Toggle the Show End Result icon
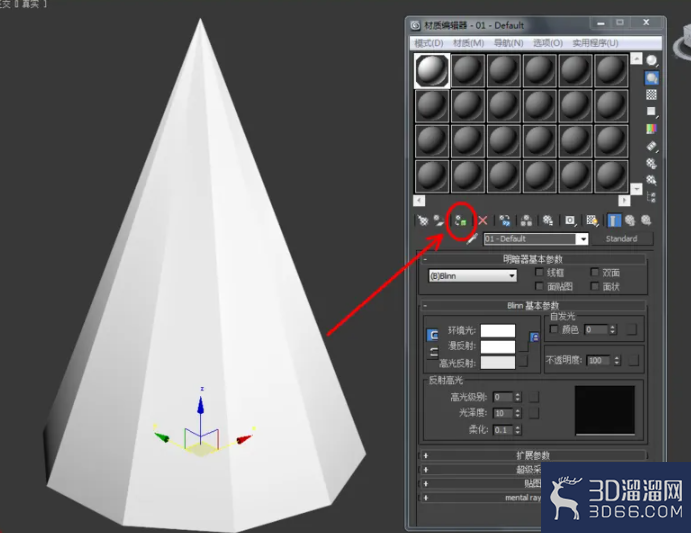 click(x=614, y=220)
